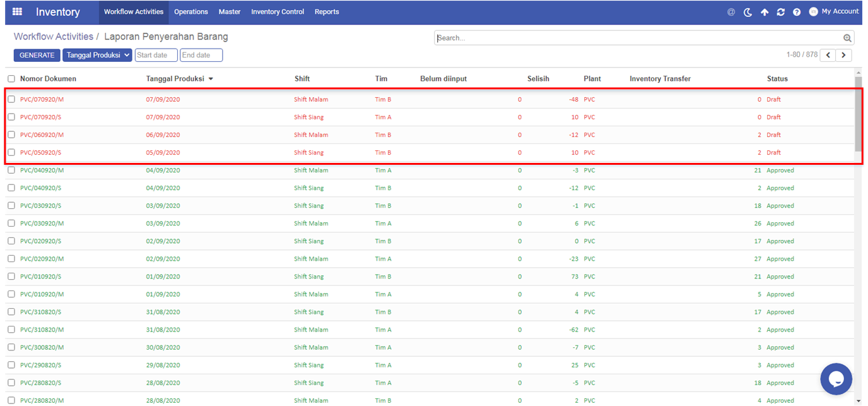Click the upward arrow icon in navbar
This screenshot has height=406, width=868.
point(764,12)
